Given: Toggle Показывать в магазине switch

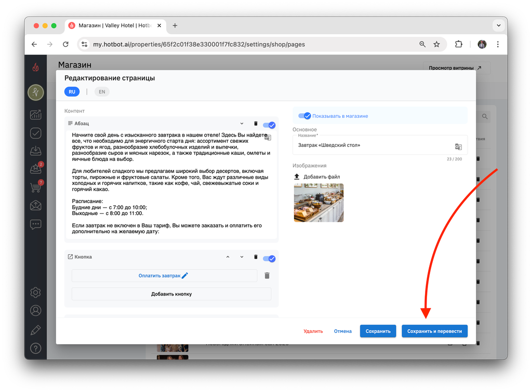Looking at the screenshot, I should [304, 116].
